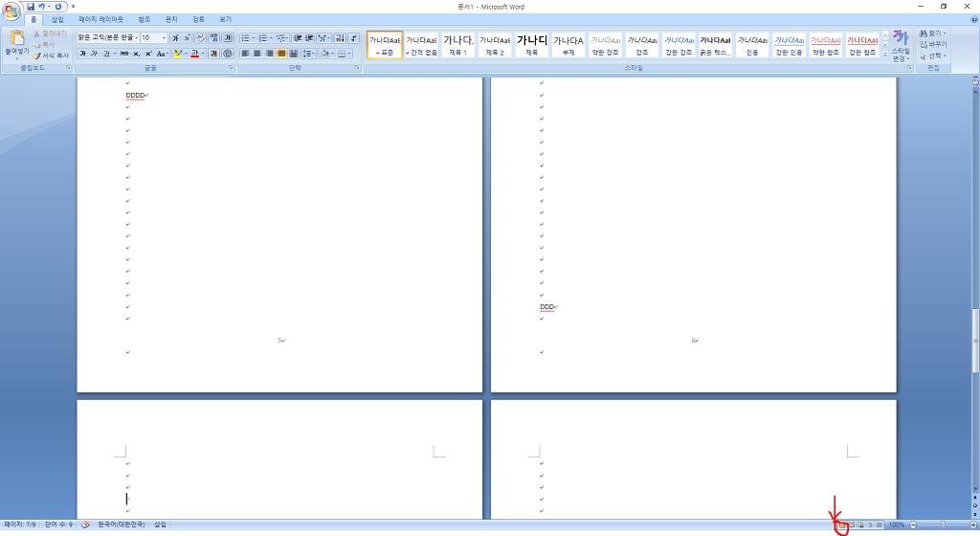The image size is (980, 536).
Task: Click 찾기 (Find) button
Action: tap(934, 33)
